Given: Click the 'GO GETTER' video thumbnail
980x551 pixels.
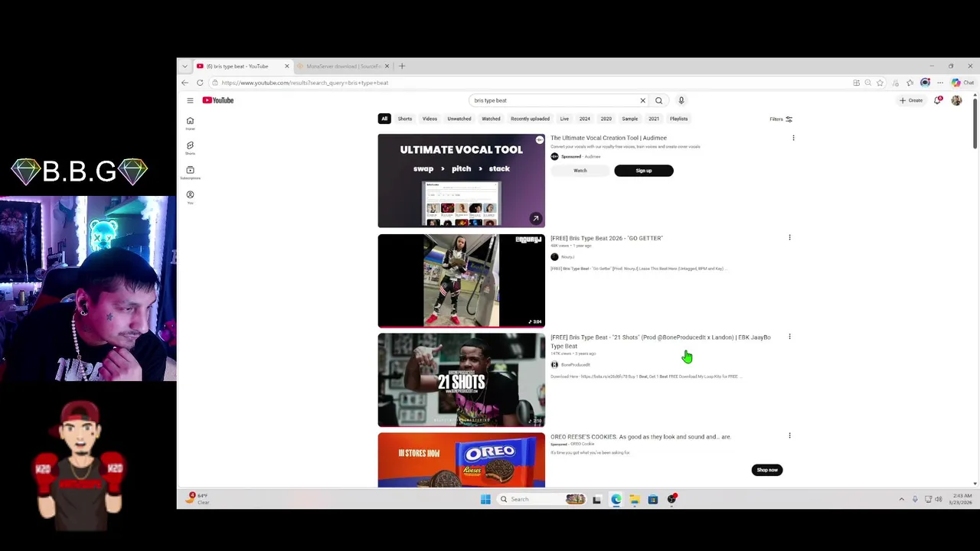Looking at the screenshot, I should pos(462,281).
